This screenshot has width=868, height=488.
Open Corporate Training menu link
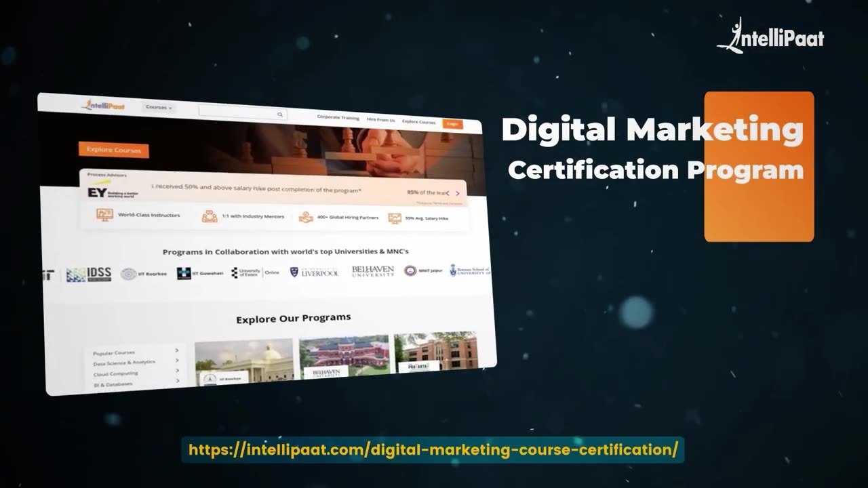click(x=338, y=118)
